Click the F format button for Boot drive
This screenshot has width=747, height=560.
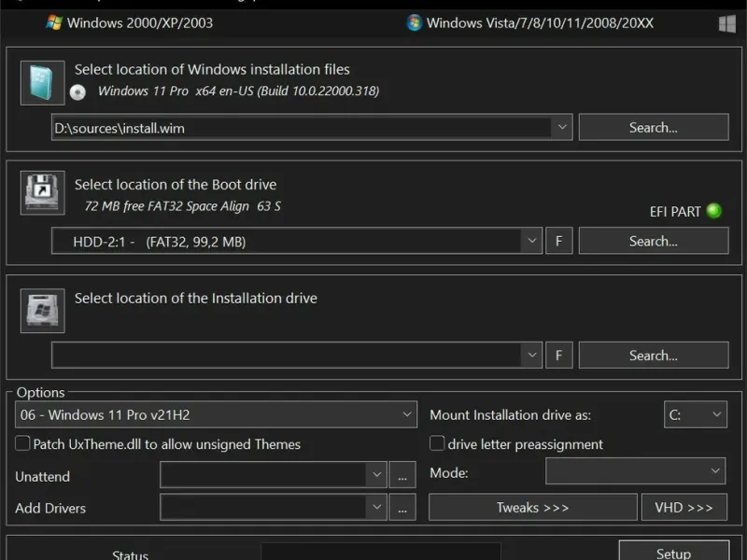[558, 241]
